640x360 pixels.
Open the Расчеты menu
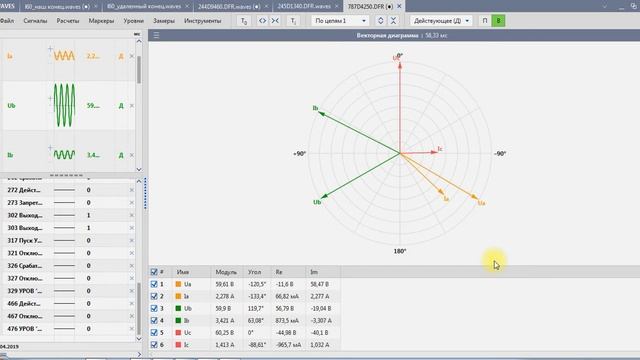point(68,21)
